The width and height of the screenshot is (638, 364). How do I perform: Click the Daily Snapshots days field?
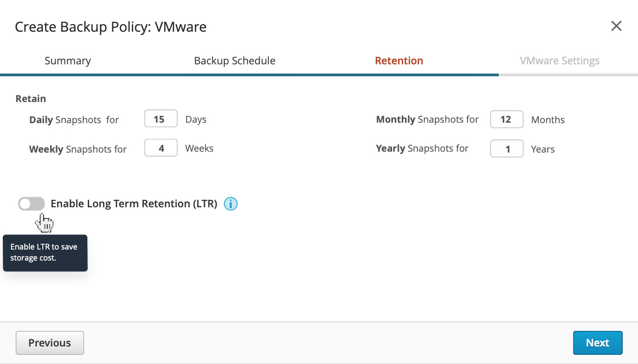[x=160, y=119]
